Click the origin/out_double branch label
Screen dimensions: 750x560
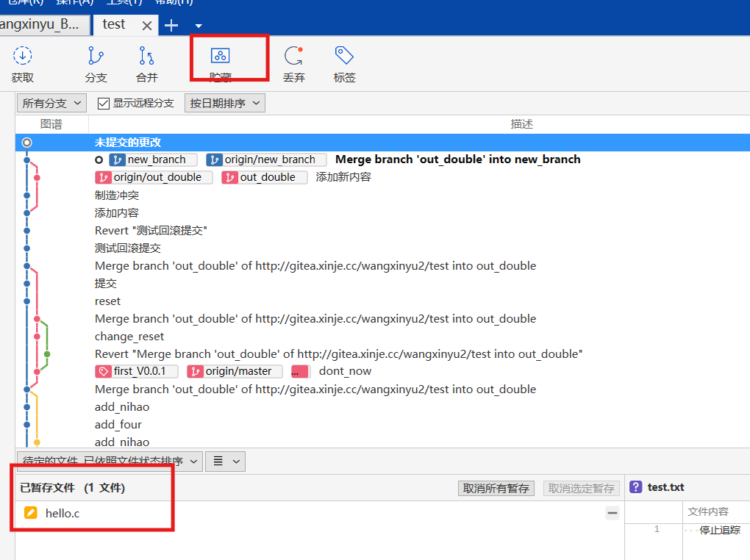click(154, 177)
